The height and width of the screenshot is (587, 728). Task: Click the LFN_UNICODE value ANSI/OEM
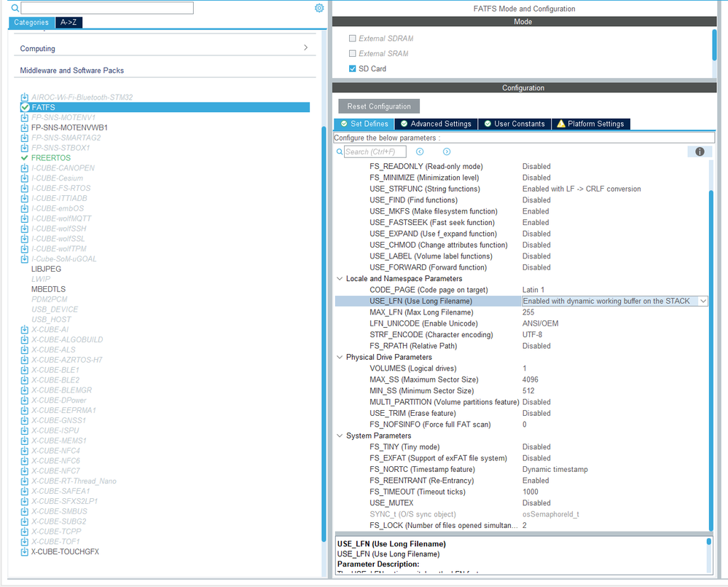click(x=541, y=323)
